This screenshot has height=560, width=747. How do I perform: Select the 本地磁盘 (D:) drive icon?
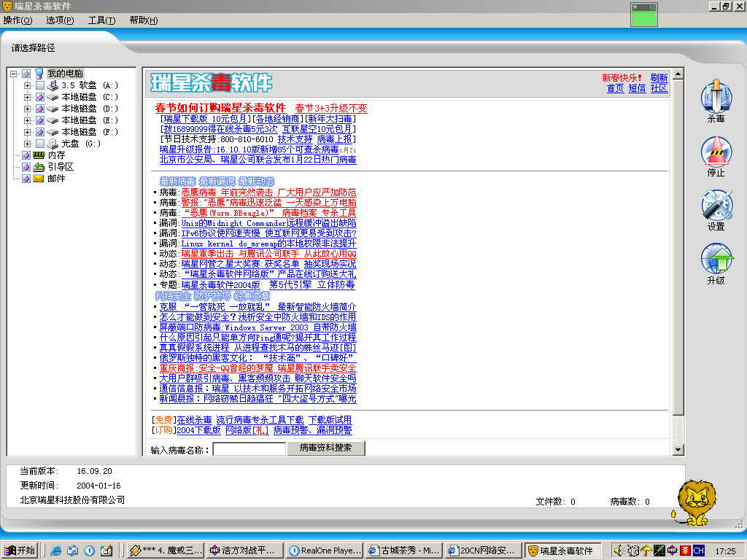coord(53,109)
